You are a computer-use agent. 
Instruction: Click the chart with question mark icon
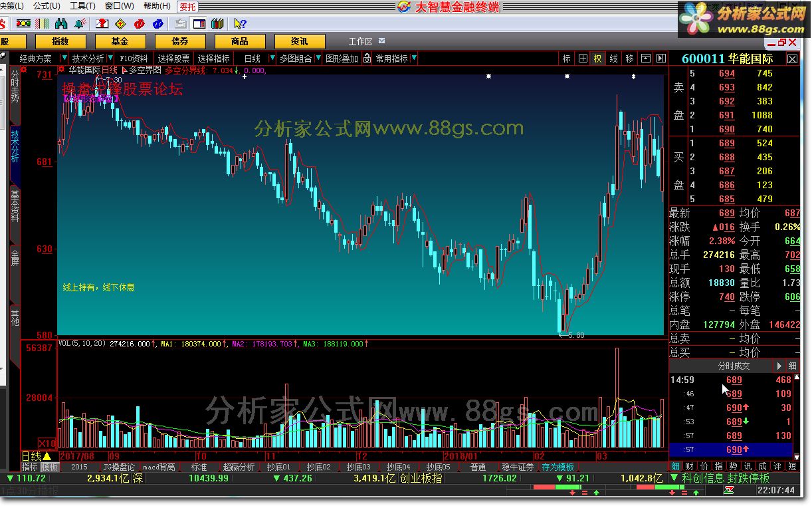pos(102,24)
